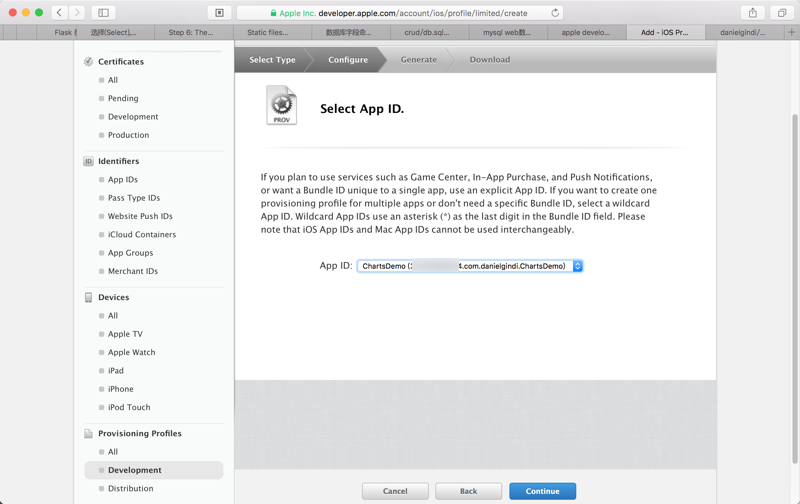The width and height of the screenshot is (800, 504).
Task: Click the Select Type step
Action: point(272,60)
